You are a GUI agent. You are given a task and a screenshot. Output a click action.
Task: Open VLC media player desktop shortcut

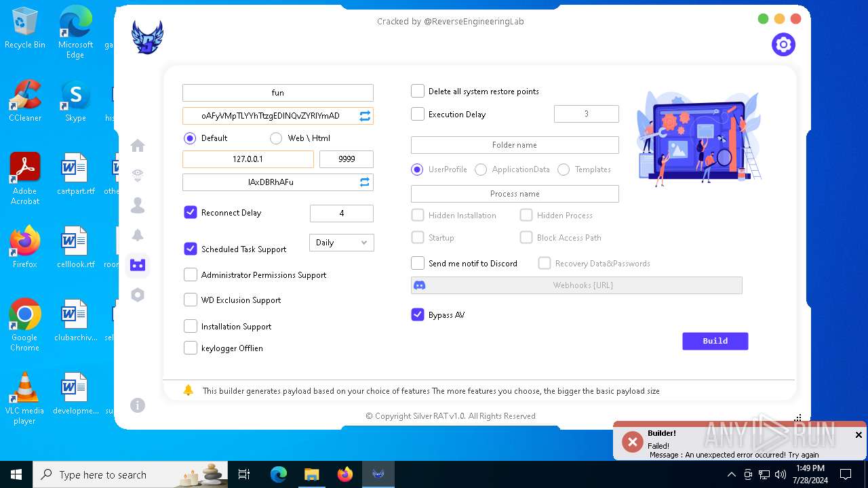[25, 399]
